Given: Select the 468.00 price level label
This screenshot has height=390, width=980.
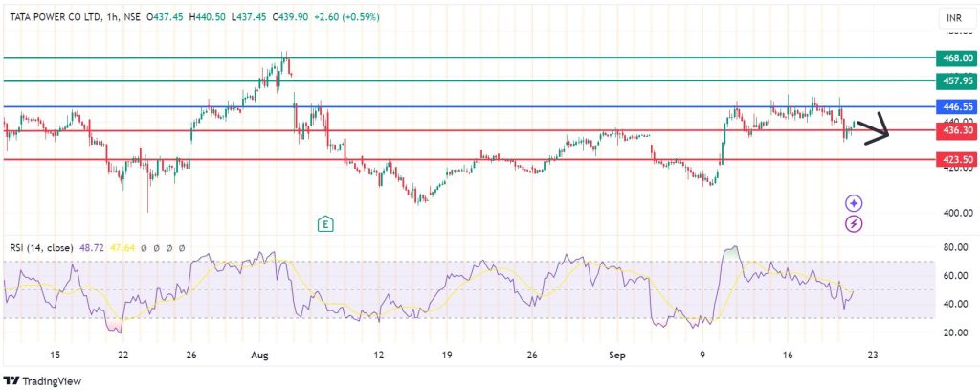Looking at the screenshot, I should 956,58.
